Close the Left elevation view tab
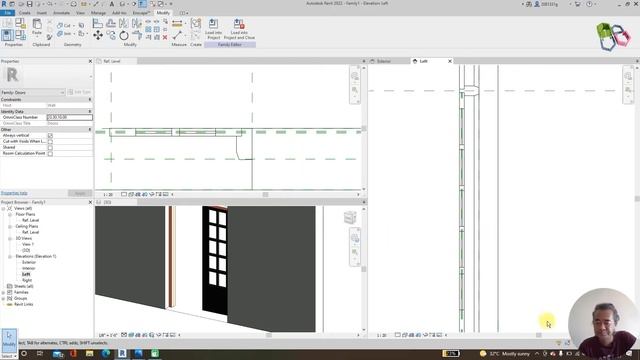 coord(450,61)
